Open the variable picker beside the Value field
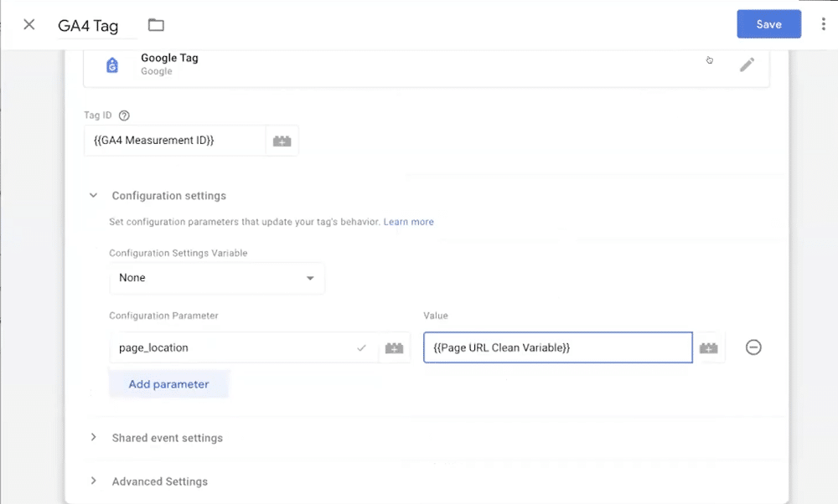Viewport: 838px width, 504px height. [710, 347]
